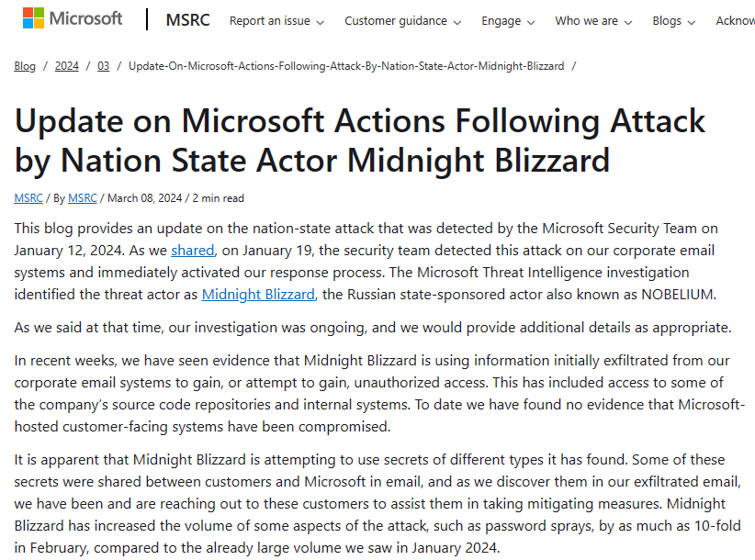Follow the 'shared' hyperlink in article
This screenshot has width=755, height=560.
[192, 250]
